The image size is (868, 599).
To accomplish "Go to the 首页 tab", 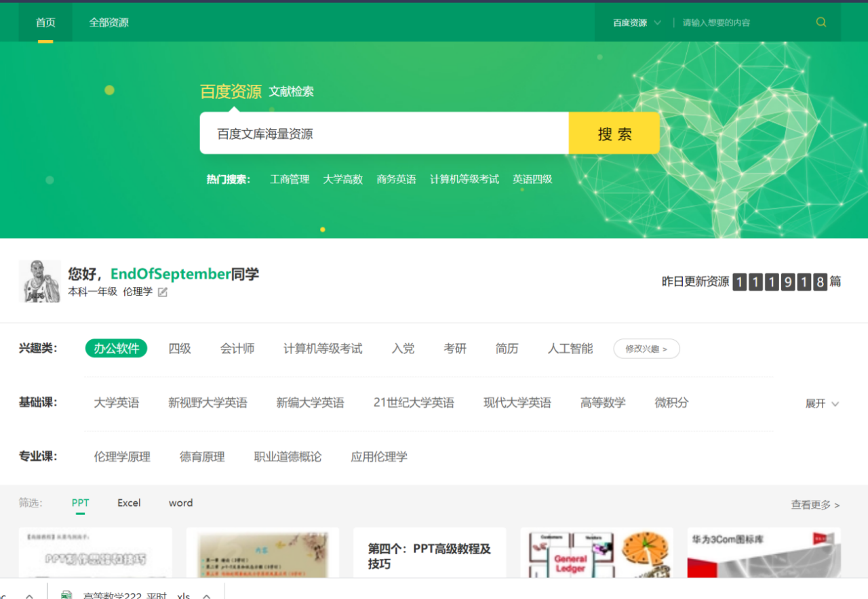I will click(45, 22).
